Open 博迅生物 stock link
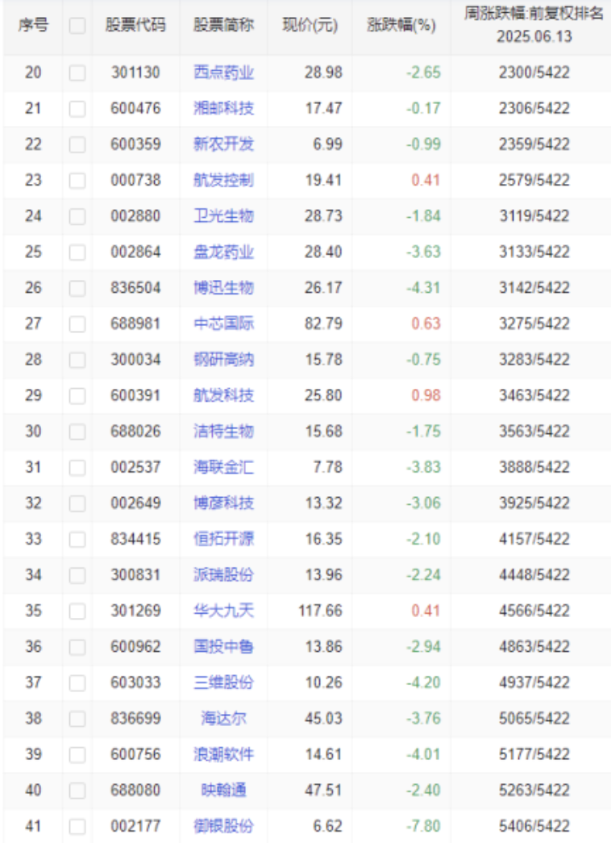The image size is (611, 868). pyautogui.click(x=223, y=288)
